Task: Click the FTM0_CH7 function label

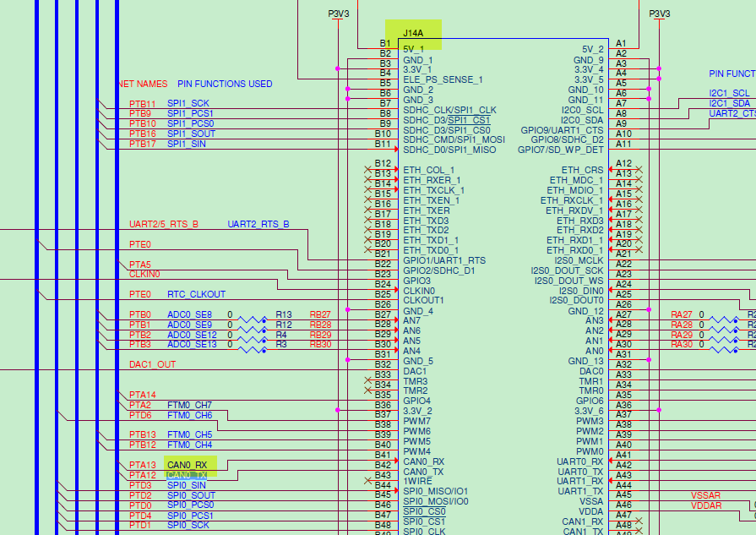Action: (x=189, y=405)
